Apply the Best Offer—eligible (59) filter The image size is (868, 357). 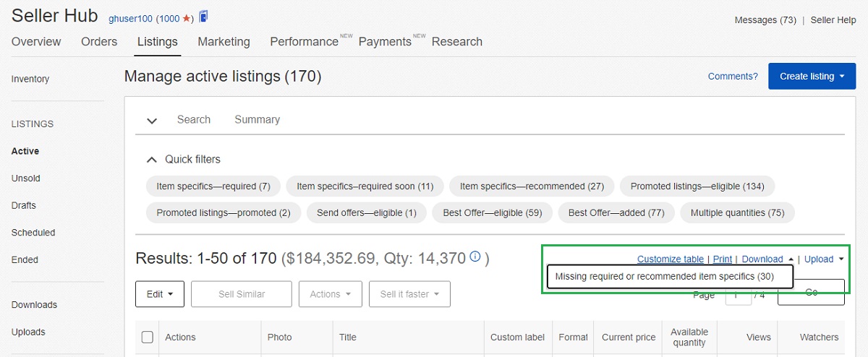493,213
